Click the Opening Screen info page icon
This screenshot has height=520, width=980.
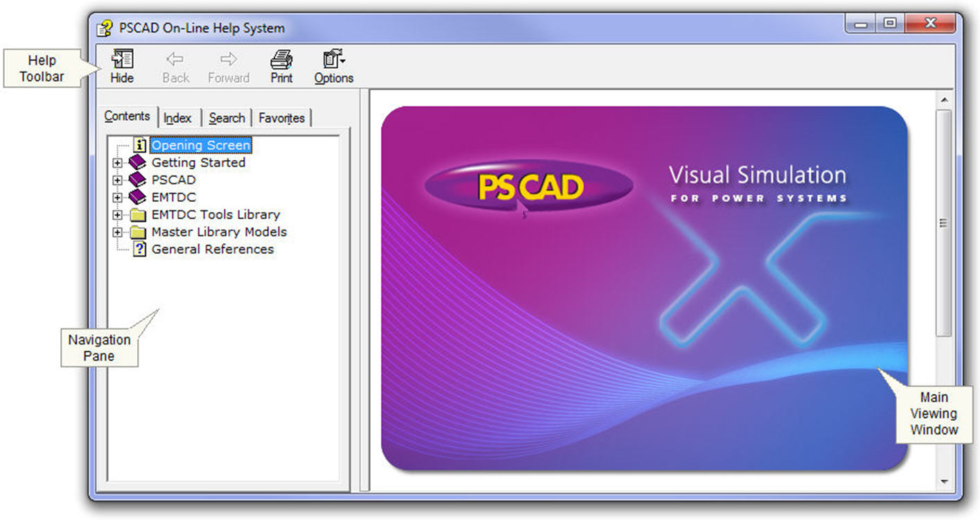pyautogui.click(x=140, y=146)
